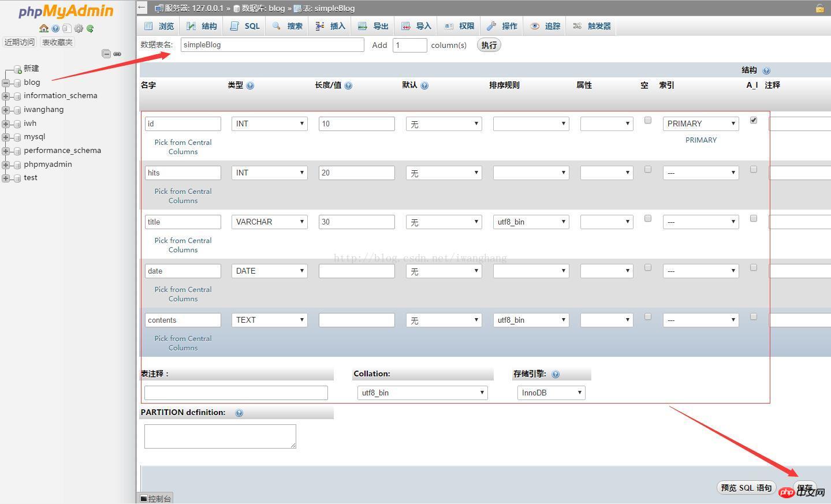
Task: Open the SQL tab
Action: pyautogui.click(x=245, y=26)
